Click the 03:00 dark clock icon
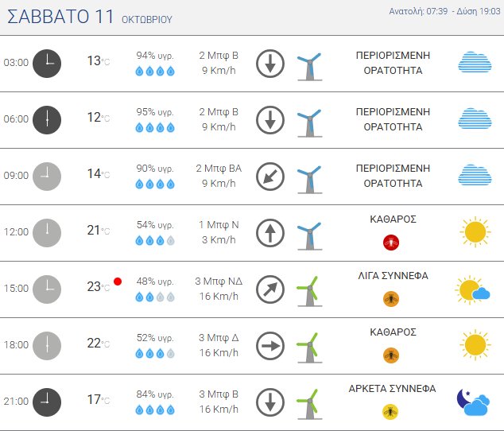 click(x=47, y=63)
